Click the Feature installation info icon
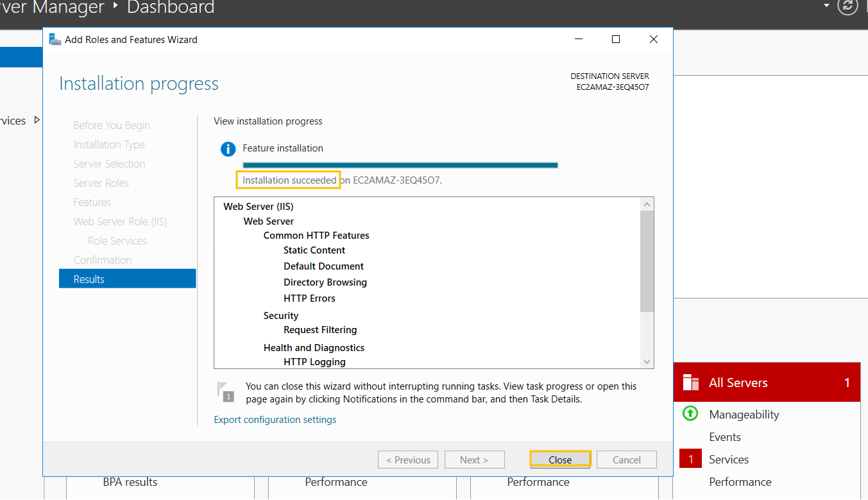The image size is (868, 500). click(x=228, y=149)
